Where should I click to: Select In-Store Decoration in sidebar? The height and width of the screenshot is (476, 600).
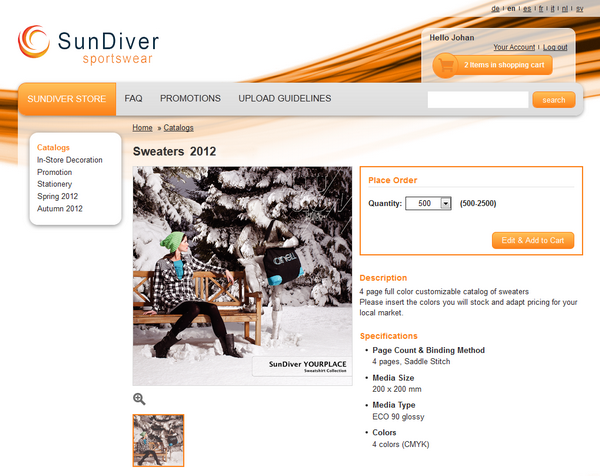coord(70,160)
